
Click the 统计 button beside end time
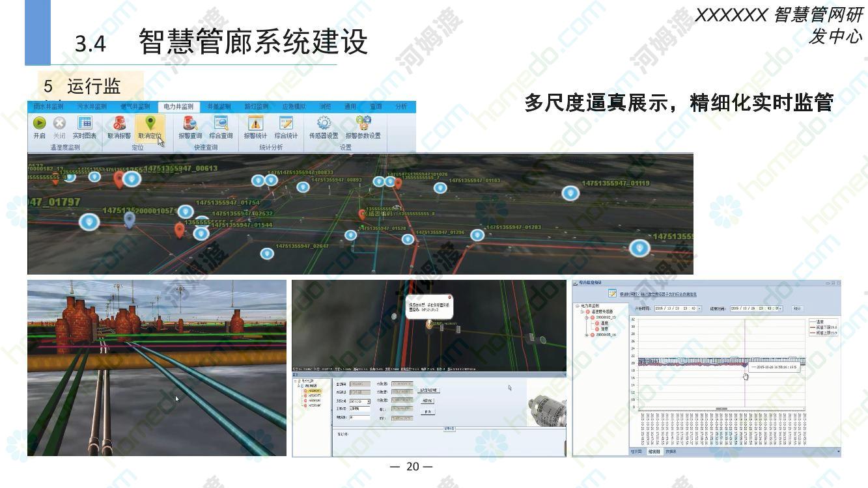(798, 308)
